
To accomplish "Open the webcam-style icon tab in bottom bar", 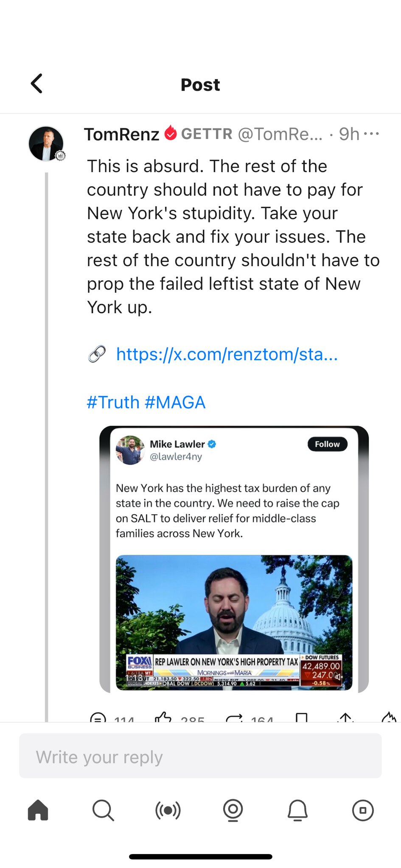I will click(x=233, y=810).
